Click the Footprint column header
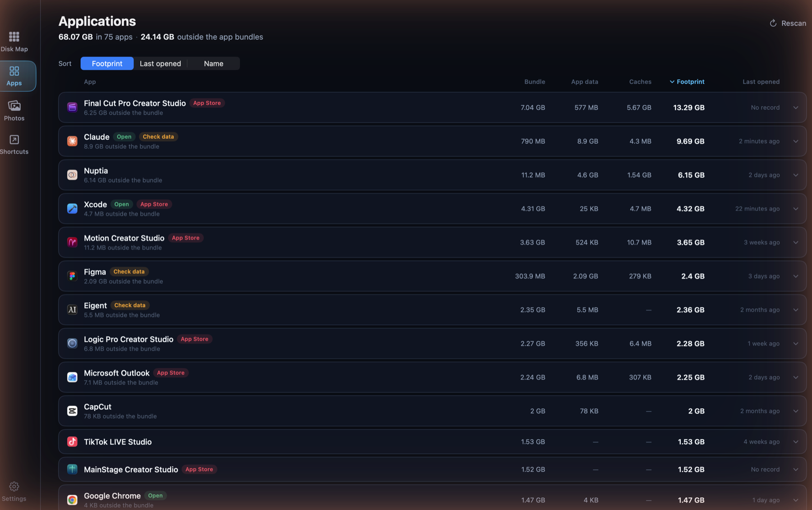The width and height of the screenshot is (812, 510). point(687,82)
